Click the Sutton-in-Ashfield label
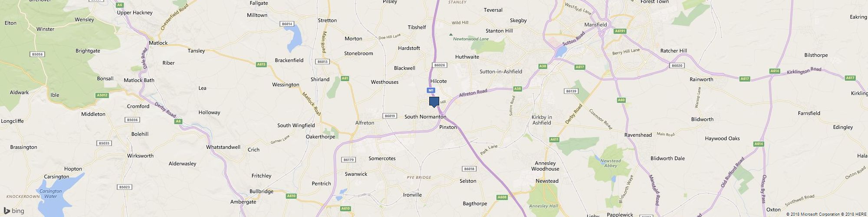This screenshot has height=217, width=868. [x=501, y=72]
